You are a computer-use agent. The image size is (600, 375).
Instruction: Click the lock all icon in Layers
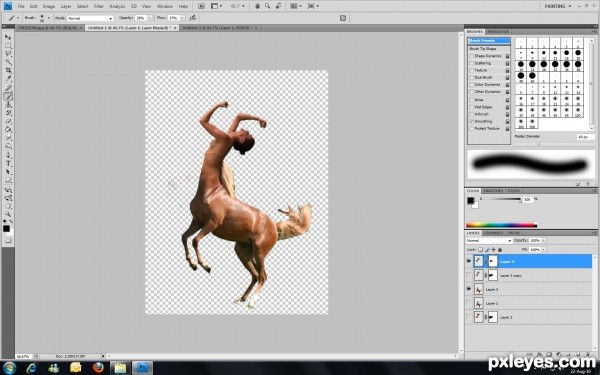tap(500, 249)
